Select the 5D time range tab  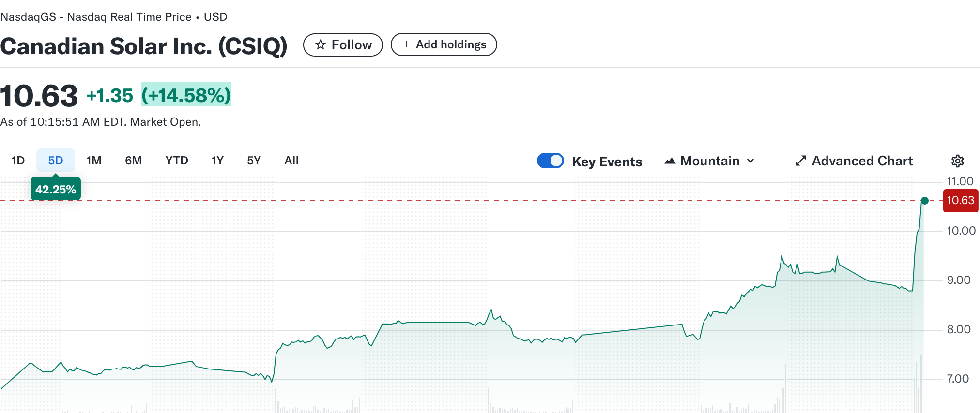(x=56, y=161)
